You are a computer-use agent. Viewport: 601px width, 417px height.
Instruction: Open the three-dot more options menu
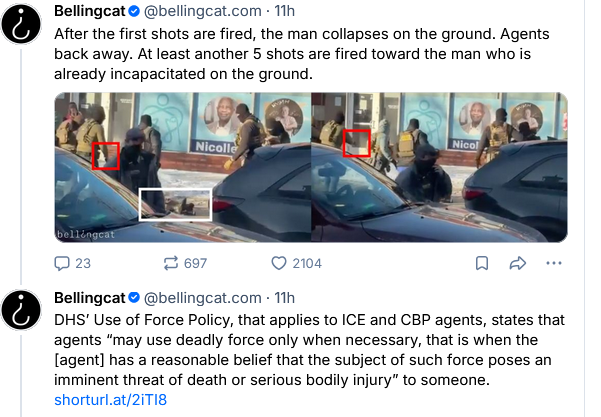pyautogui.click(x=554, y=263)
